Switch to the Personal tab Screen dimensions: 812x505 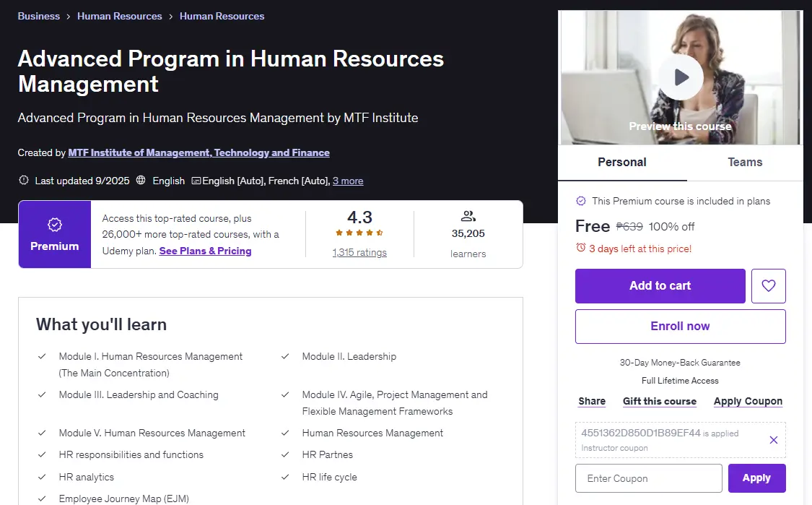[622, 163]
